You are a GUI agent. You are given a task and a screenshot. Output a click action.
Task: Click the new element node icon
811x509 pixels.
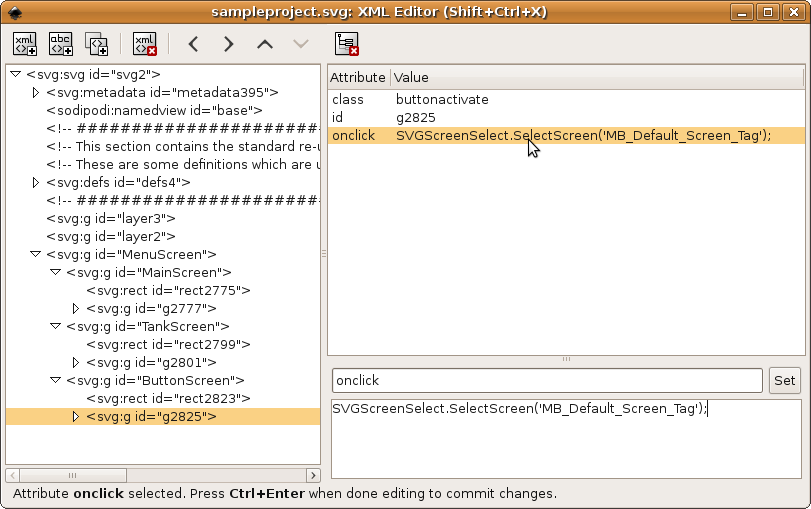point(25,44)
